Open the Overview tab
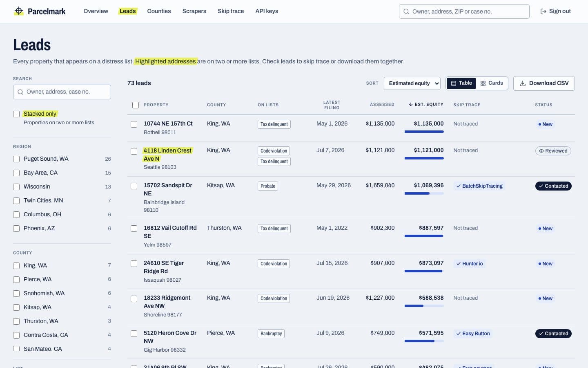The image size is (588, 368). 96,11
